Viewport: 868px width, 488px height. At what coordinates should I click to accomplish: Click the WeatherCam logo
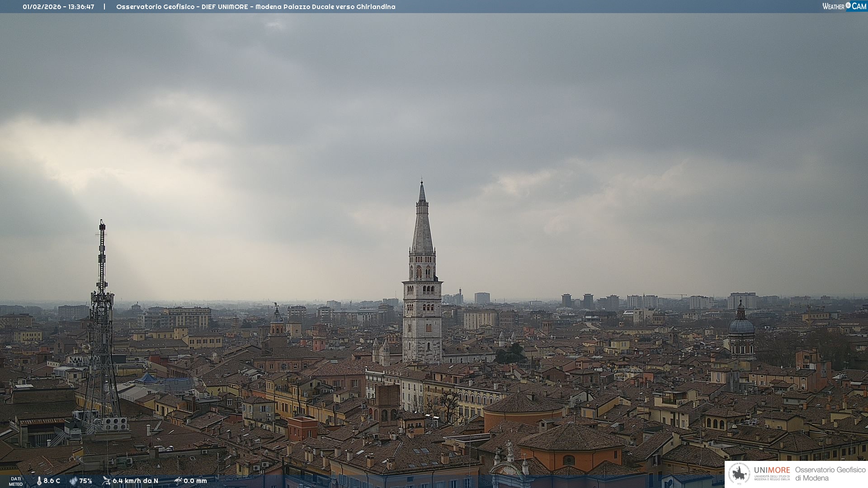click(x=844, y=6)
